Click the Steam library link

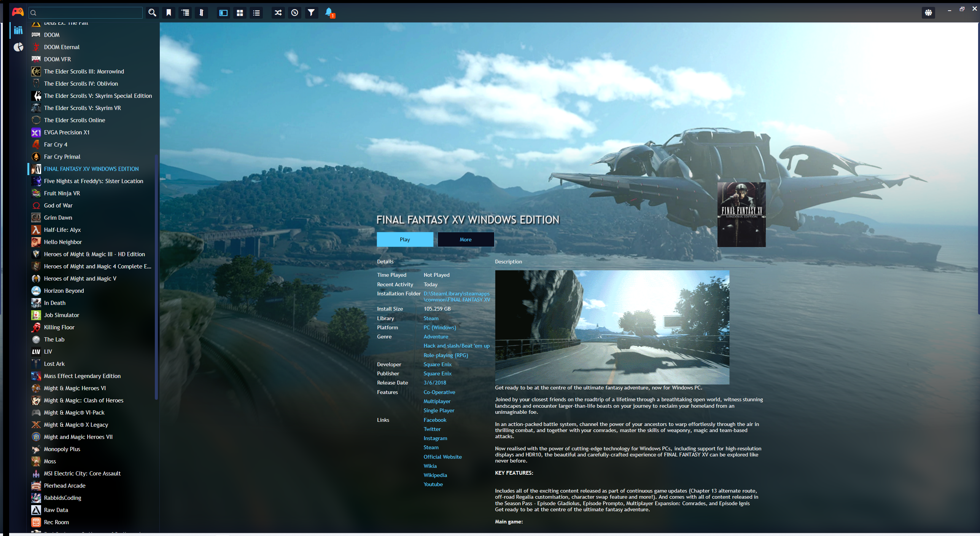[x=431, y=318]
